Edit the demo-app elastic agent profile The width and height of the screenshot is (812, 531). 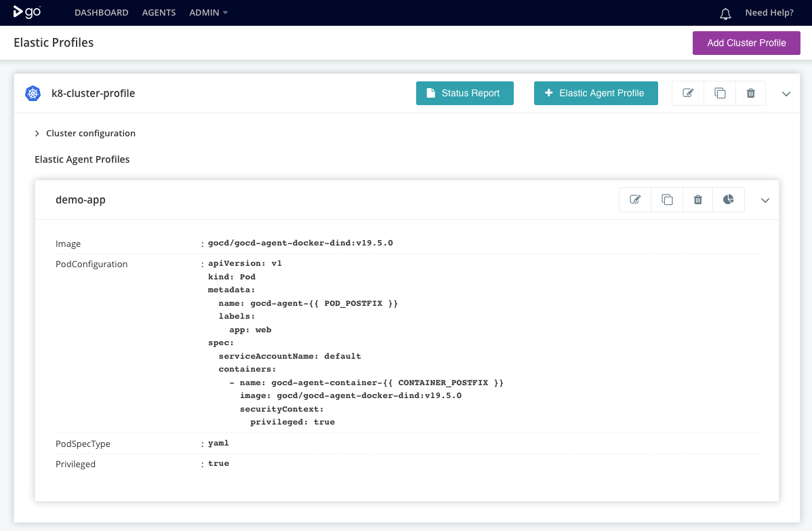pos(635,199)
